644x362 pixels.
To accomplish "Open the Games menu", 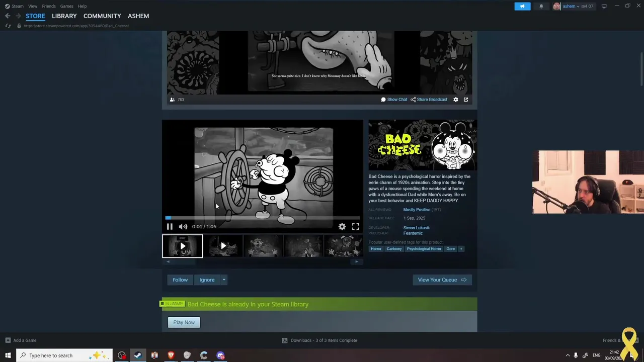I will pos(67,6).
